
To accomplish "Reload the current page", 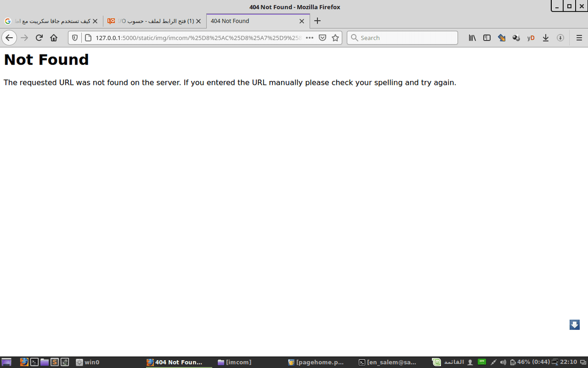I will (39, 38).
